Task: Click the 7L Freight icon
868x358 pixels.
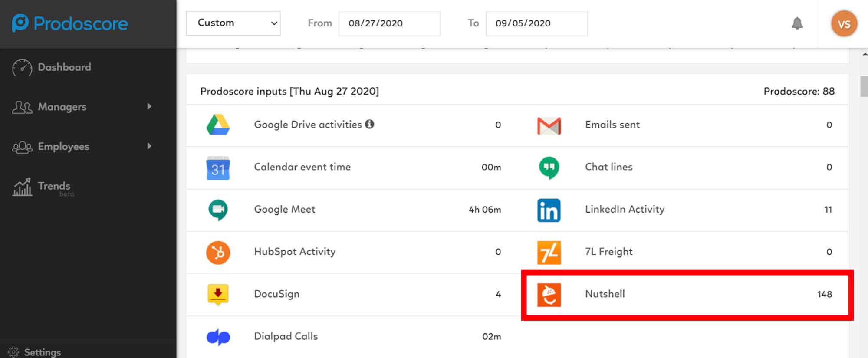Action: pos(549,252)
